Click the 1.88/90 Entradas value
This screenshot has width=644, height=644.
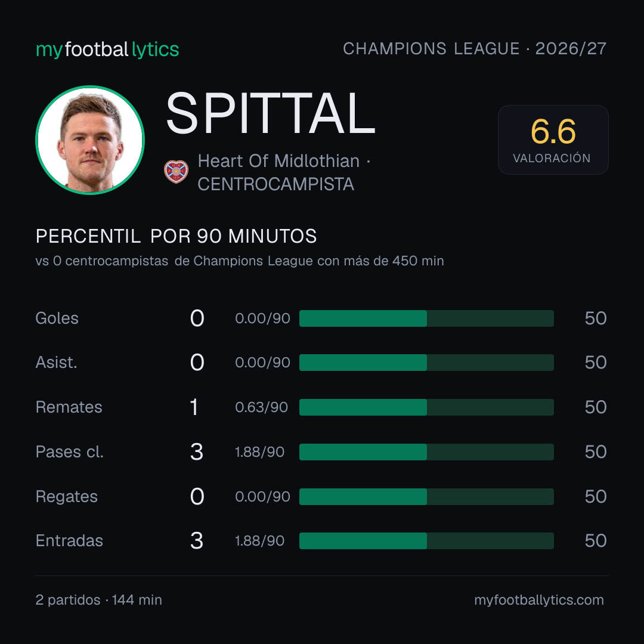pyautogui.click(x=259, y=541)
